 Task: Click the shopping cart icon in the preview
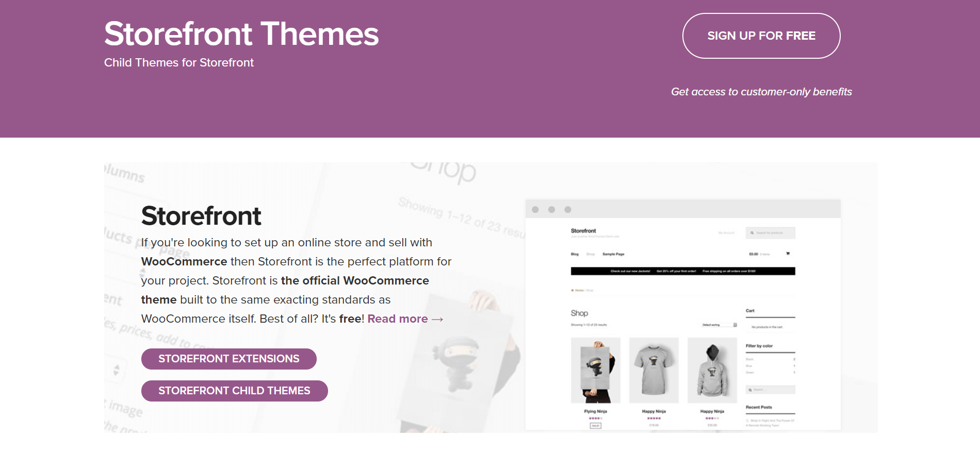788,254
